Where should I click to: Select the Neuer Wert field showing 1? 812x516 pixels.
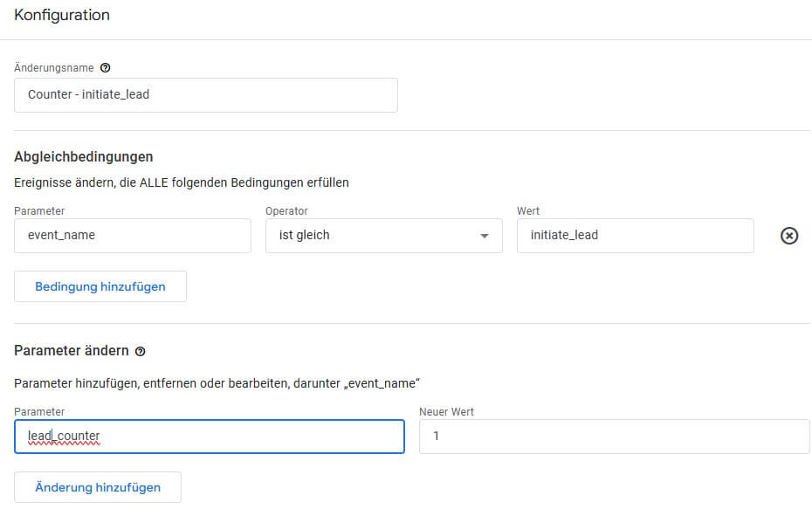tap(614, 435)
